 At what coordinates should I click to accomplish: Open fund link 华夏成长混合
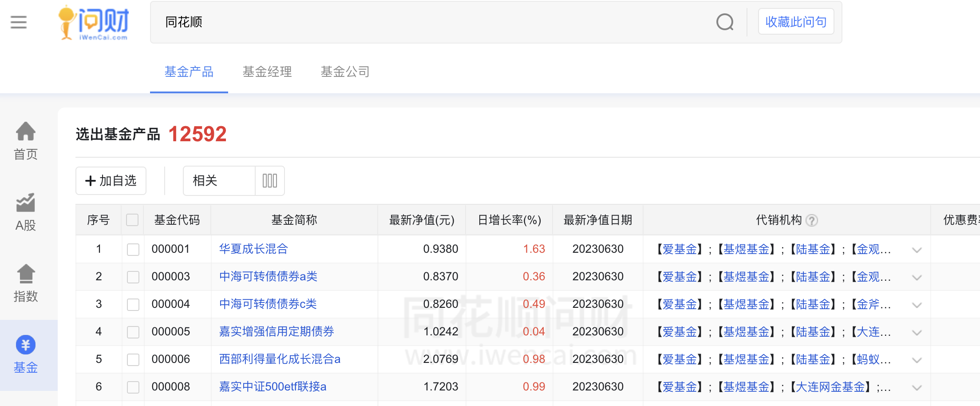253,249
